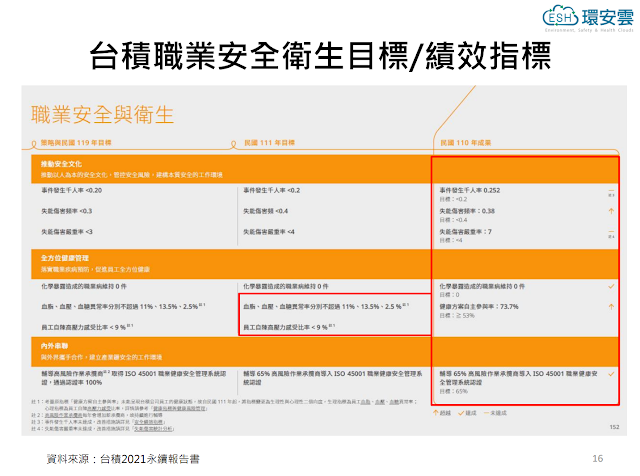Click the up arrow beside 失能傷害頻率：0.38
The width and height of the screenshot is (640, 476).
[x=611, y=211]
